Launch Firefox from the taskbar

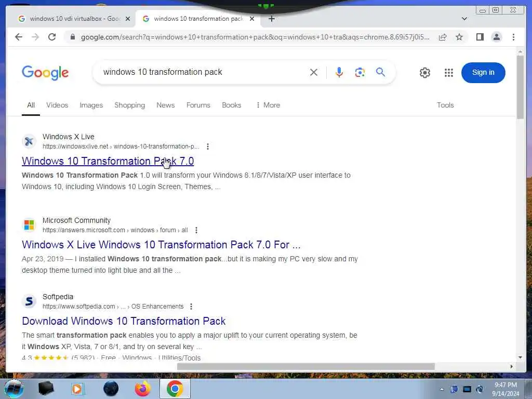point(143,389)
